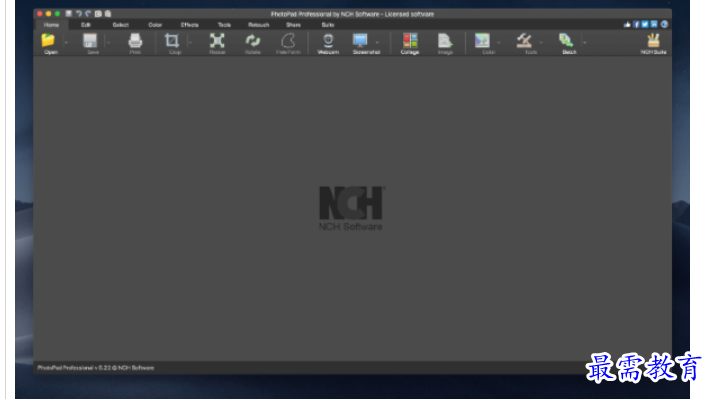The image size is (710, 399).
Task: Expand the Open dropdown arrow
Action: pos(66,42)
